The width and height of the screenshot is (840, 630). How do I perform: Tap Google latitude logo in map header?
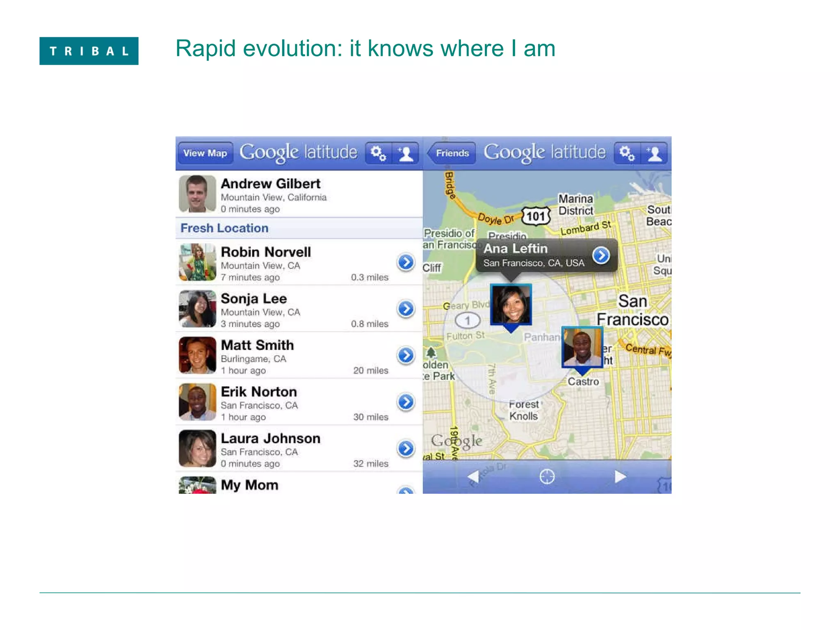coord(545,153)
